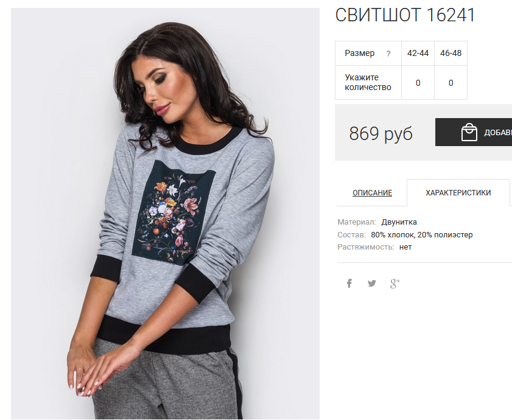
Task: Open the main product photo of the sweatshirt
Action: pos(165,214)
